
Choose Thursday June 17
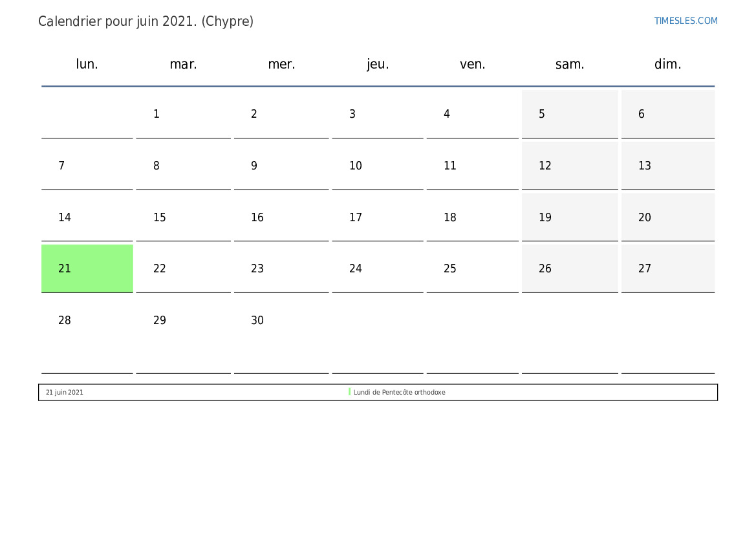pos(377,217)
